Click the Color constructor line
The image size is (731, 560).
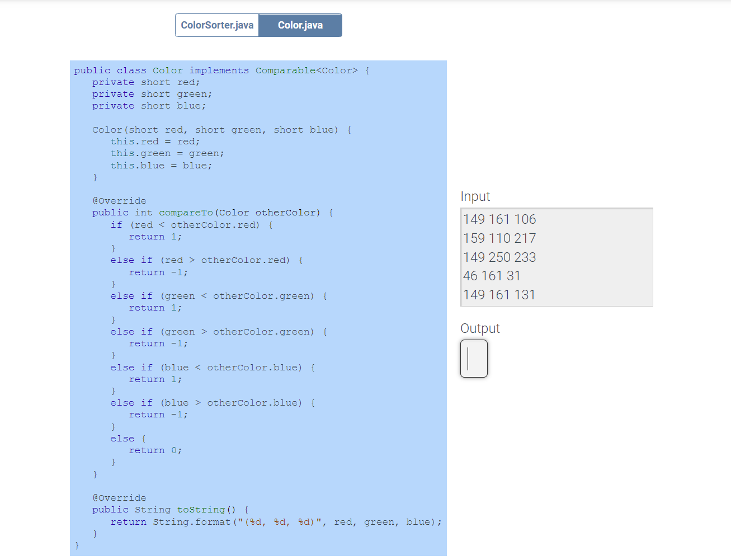(221, 129)
